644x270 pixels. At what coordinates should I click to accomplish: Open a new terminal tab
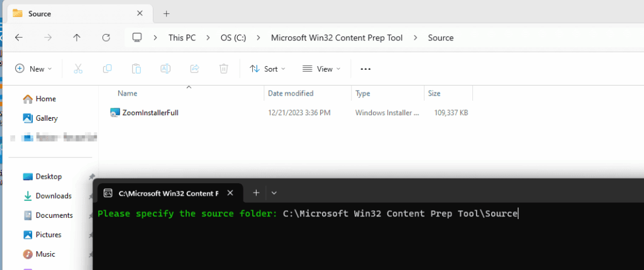(x=256, y=193)
